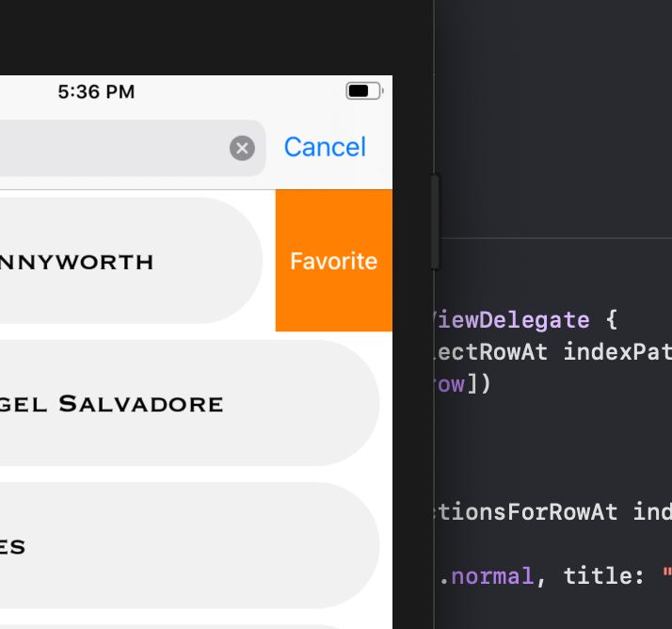Click the horizontal editor pane divider
The width and height of the screenshot is (672, 629).
pyautogui.click(x=555, y=238)
